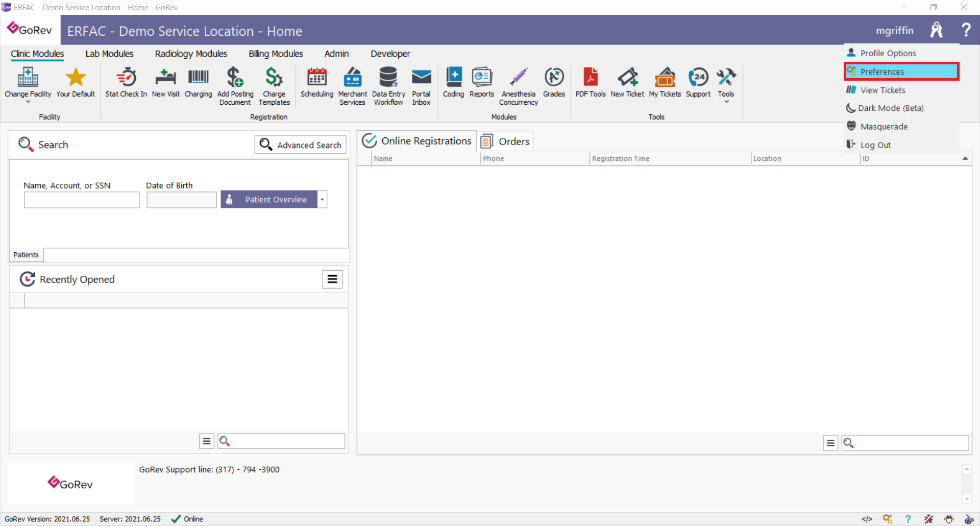Sort by the Name column header

point(426,158)
